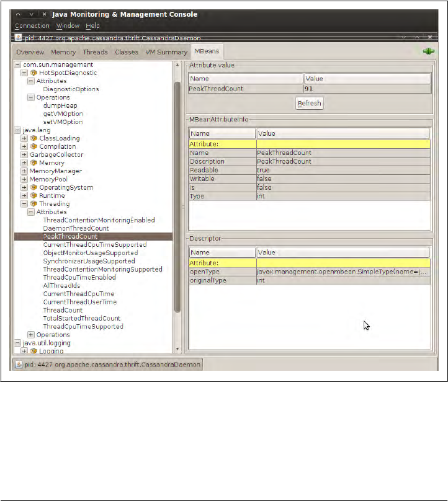The height and width of the screenshot is (501, 448).
Task: Expand the GarbageCollector node
Action: (24, 154)
